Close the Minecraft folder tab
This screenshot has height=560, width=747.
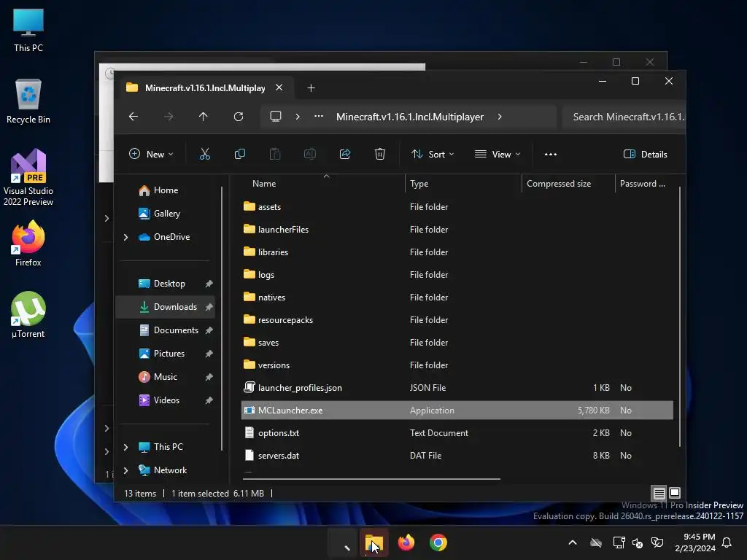pyautogui.click(x=279, y=87)
